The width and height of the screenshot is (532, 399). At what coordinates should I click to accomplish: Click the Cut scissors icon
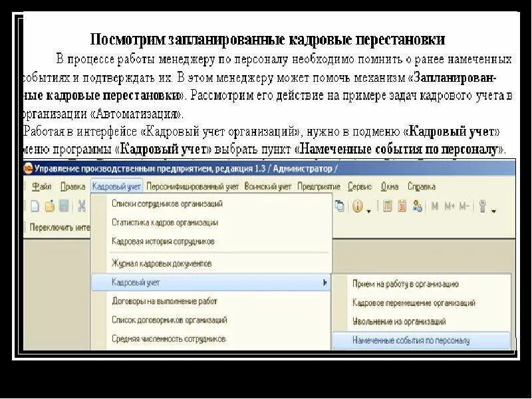[82, 206]
